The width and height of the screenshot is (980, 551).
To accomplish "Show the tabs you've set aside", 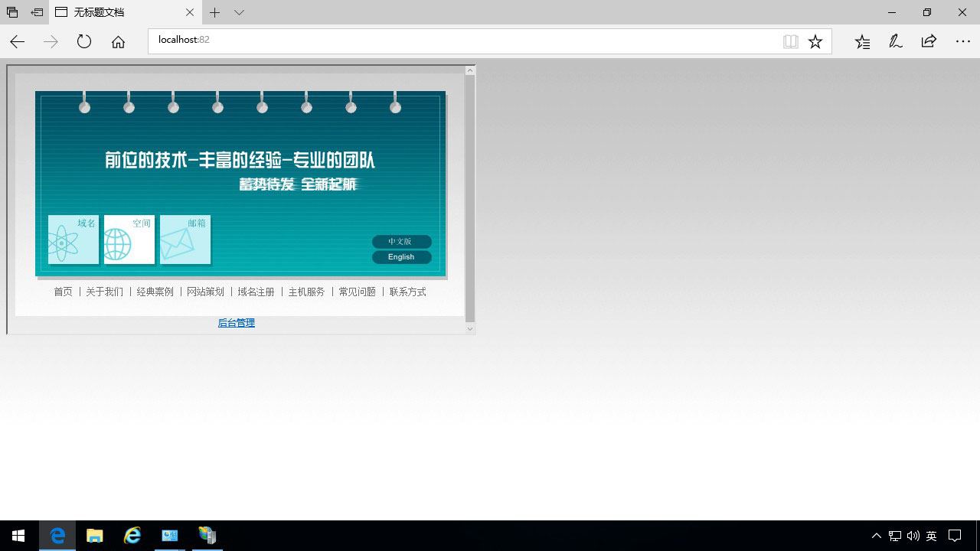I will pyautogui.click(x=12, y=12).
